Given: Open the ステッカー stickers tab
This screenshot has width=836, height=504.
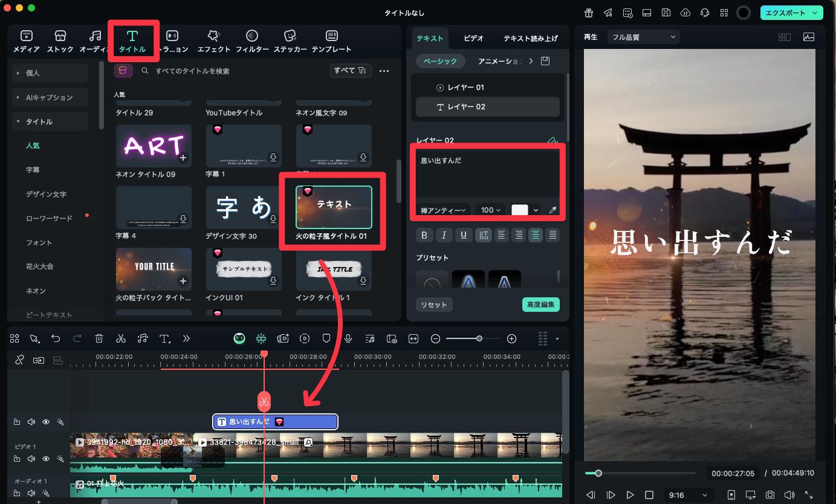Looking at the screenshot, I should pyautogui.click(x=290, y=41).
